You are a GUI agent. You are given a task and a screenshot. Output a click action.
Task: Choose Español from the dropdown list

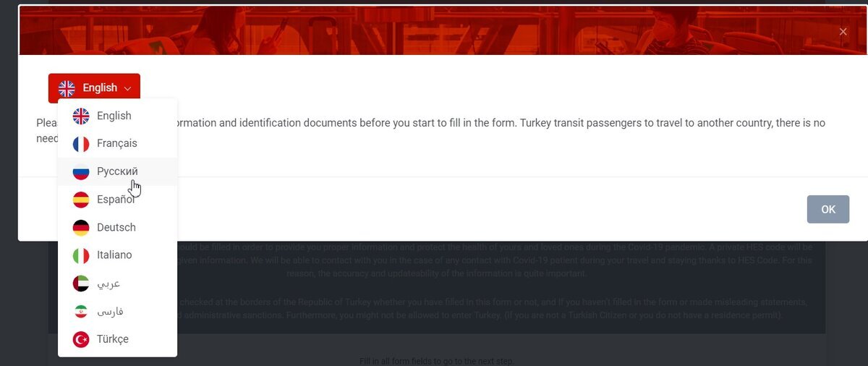pos(117,200)
